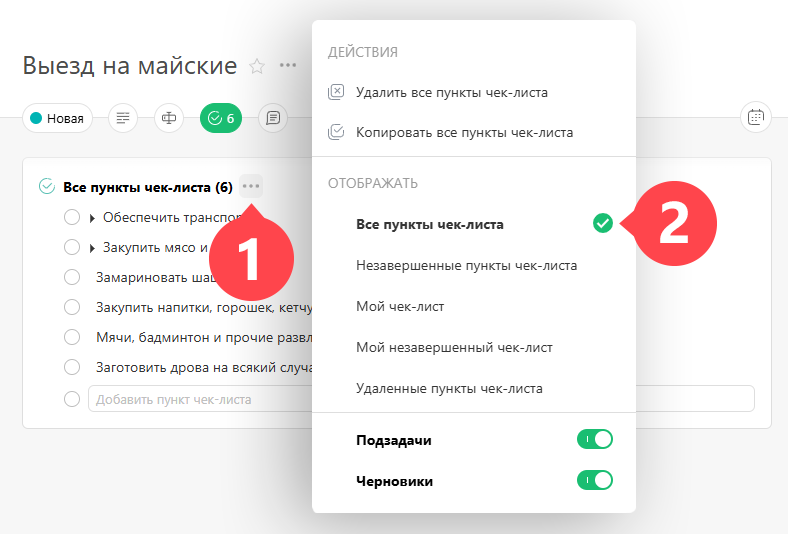This screenshot has width=788, height=534.
Task: Open the green checklist counter button
Action: [x=221, y=118]
